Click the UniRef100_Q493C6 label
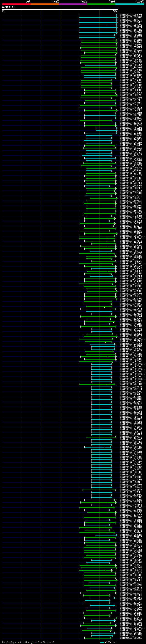 (131, 269)
